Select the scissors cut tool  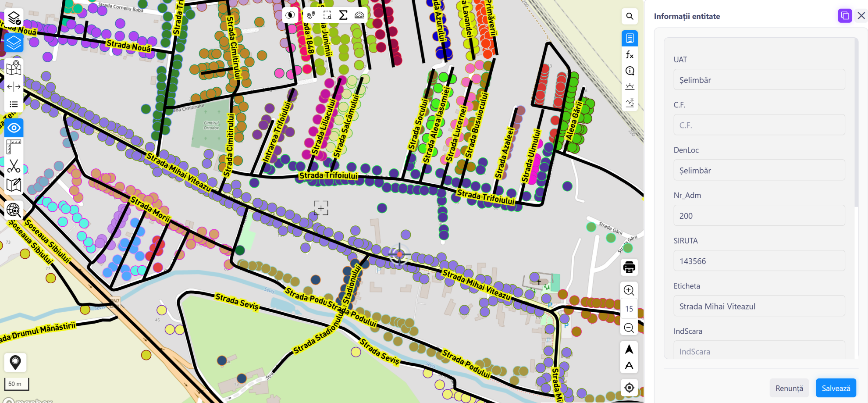click(x=14, y=166)
